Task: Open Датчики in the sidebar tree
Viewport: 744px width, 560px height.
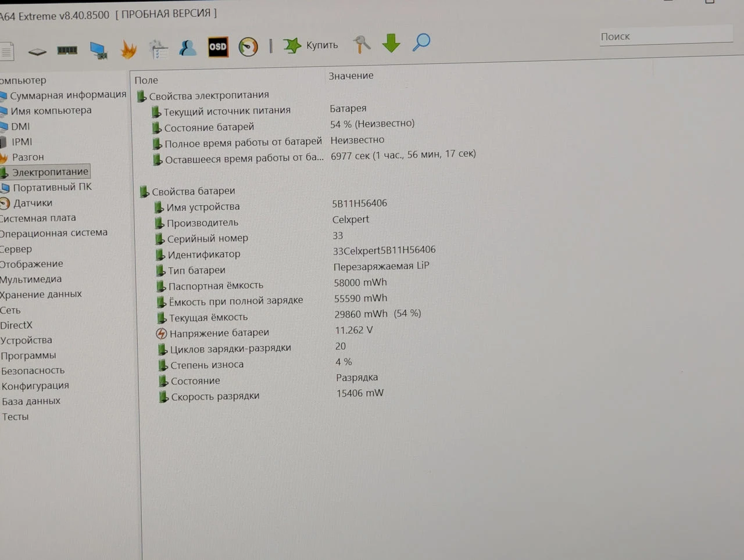Action: click(33, 203)
